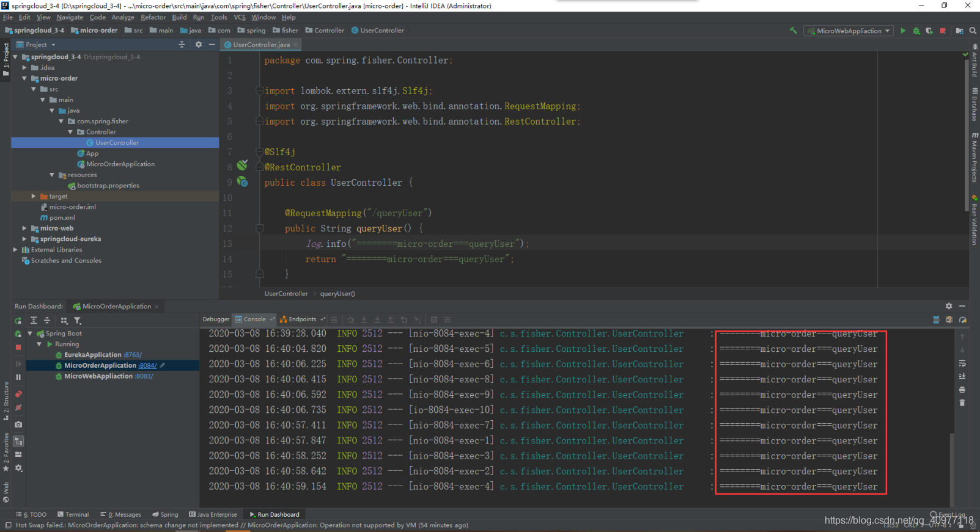Click editor line 13 log.info code
980x532 pixels.
(417, 244)
